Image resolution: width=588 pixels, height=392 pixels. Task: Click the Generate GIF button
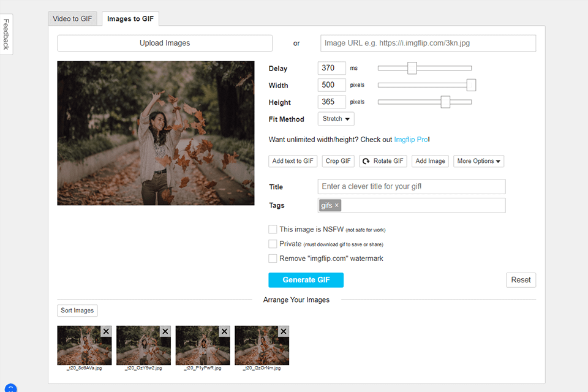(306, 280)
